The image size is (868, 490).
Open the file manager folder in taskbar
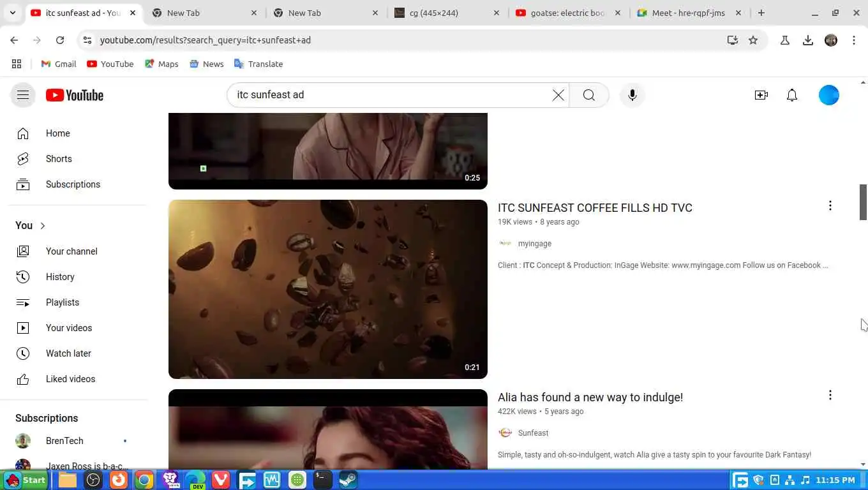[68, 480]
